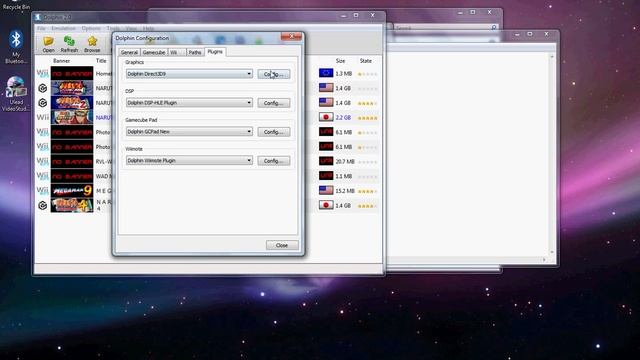Click the 15.2 MB size cell
The height and width of the screenshot is (360, 640).
[x=345, y=191]
